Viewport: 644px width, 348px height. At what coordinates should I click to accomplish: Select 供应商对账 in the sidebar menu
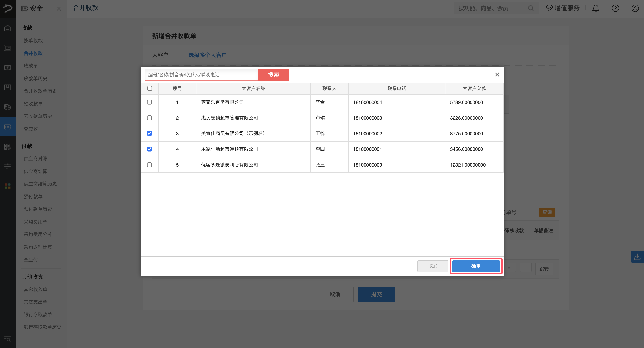[x=35, y=159]
